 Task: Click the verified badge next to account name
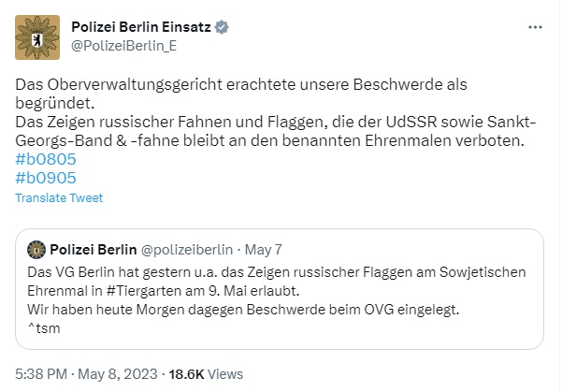click(221, 28)
